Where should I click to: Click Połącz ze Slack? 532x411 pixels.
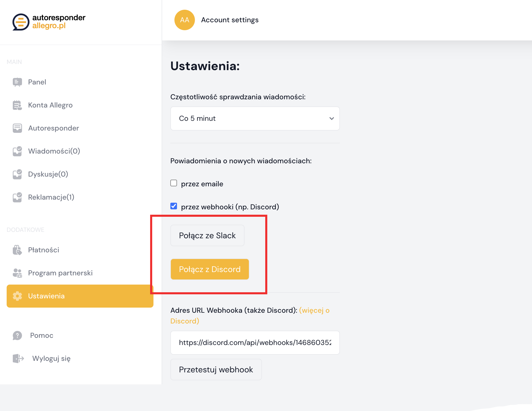coord(207,235)
